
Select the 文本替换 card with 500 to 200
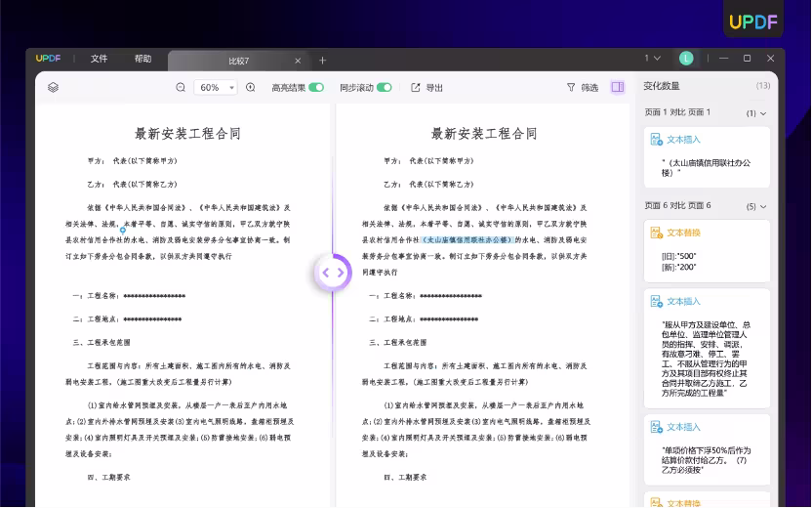(x=707, y=251)
